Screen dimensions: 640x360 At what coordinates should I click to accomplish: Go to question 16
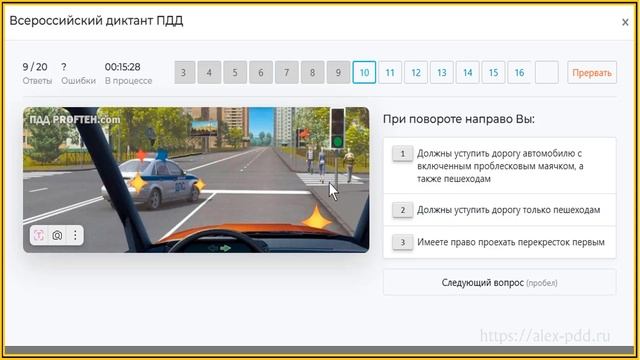tap(519, 72)
